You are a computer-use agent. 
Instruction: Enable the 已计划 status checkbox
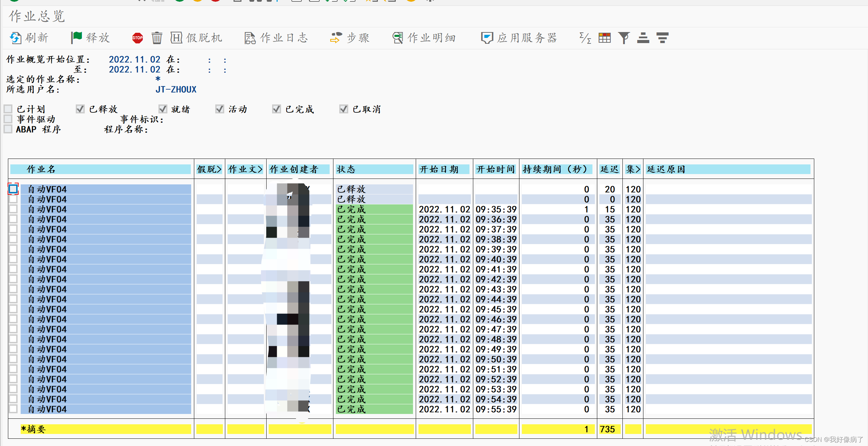[8, 109]
